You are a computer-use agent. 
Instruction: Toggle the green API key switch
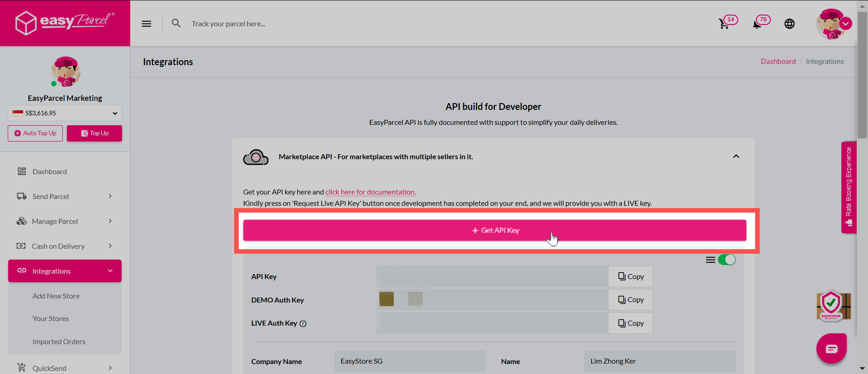coord(727,260)
